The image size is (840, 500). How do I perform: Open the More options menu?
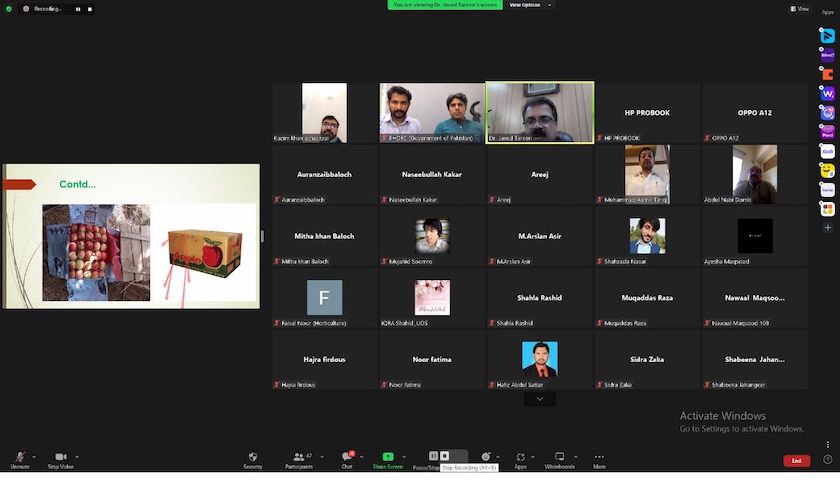tap(599, 457)
